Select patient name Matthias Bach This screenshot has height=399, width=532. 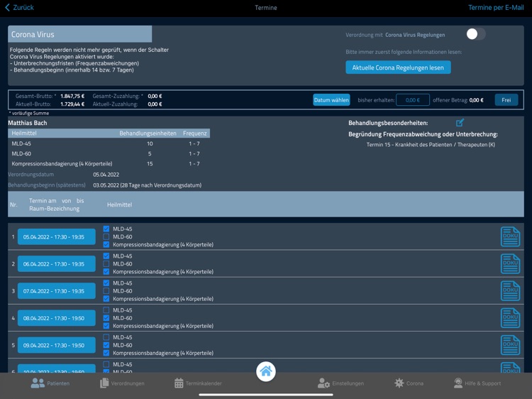click(28, 123)
